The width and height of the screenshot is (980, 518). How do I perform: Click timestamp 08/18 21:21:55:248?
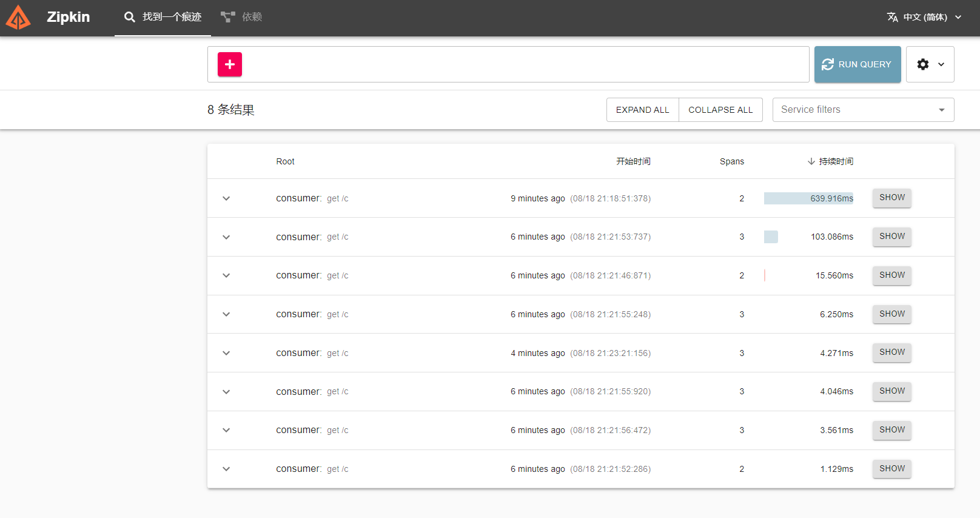pyautogui.click(x=610, y=314)
